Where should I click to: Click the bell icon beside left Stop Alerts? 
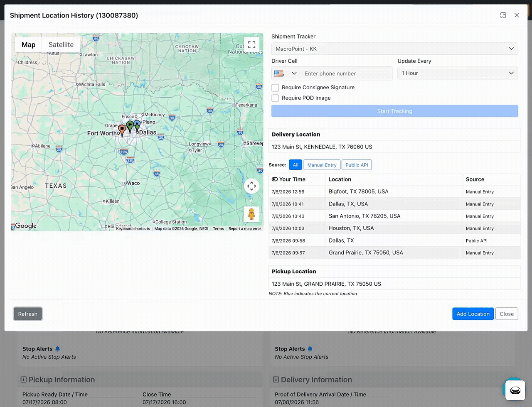pos(58,349)
